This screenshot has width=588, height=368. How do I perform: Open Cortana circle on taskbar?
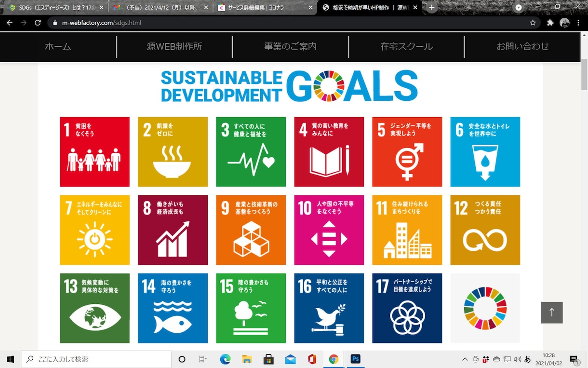point(182,359)
